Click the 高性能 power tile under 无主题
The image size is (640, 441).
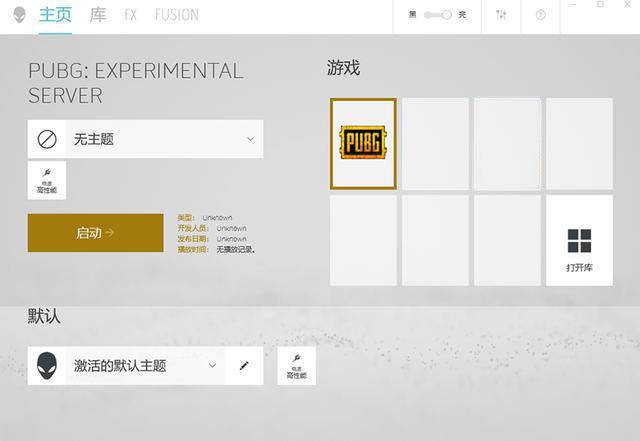pyautogui.click(x=47, y=180)
